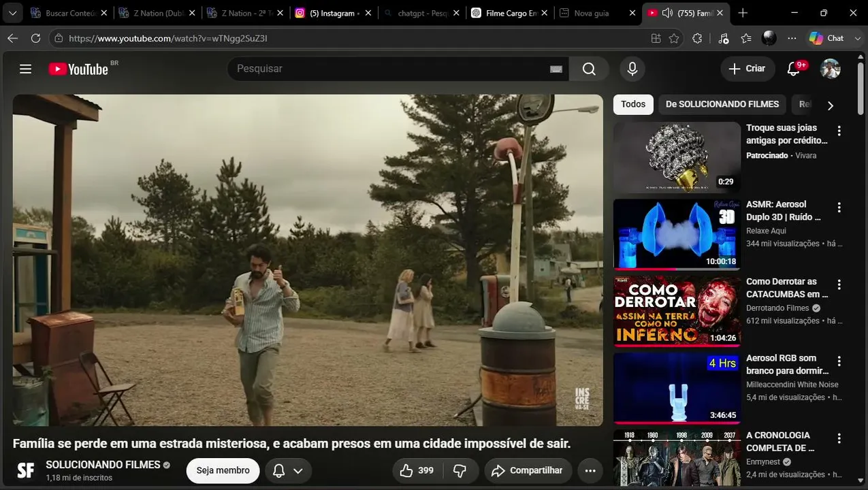
Task: Open the account avatar menu
Action: pyautogui.click(x=831, y=69)
